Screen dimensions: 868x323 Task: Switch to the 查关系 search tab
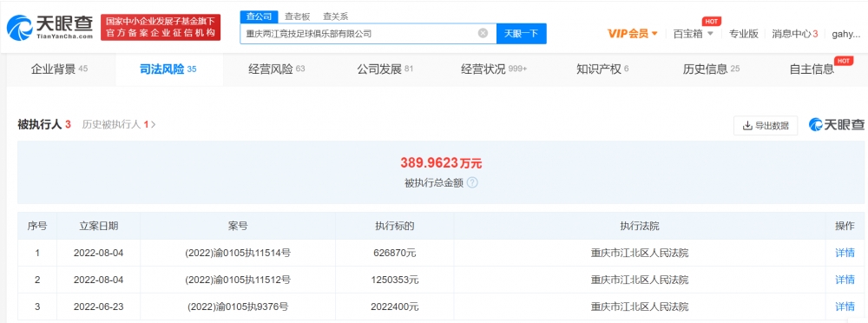point(335,16)
